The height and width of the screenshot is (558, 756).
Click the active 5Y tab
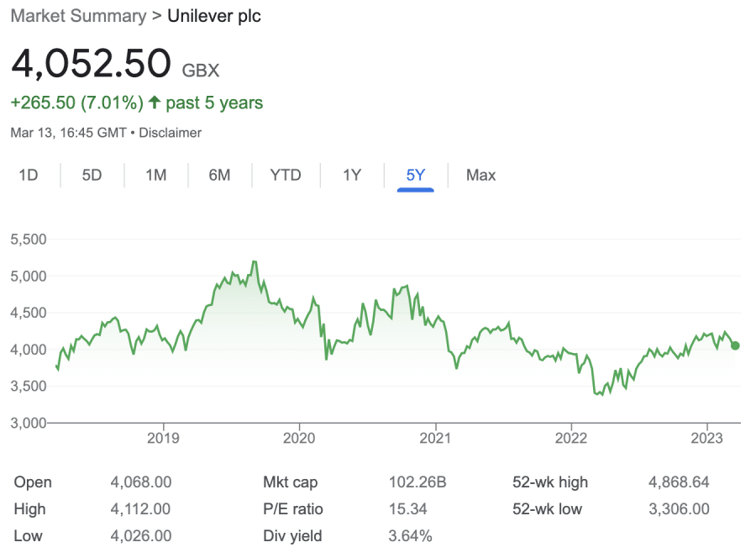click(416, 175)
